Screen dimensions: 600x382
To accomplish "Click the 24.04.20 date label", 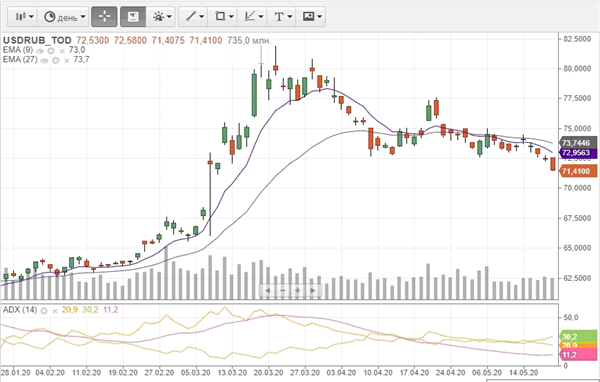I will click(x=450, y=372).
